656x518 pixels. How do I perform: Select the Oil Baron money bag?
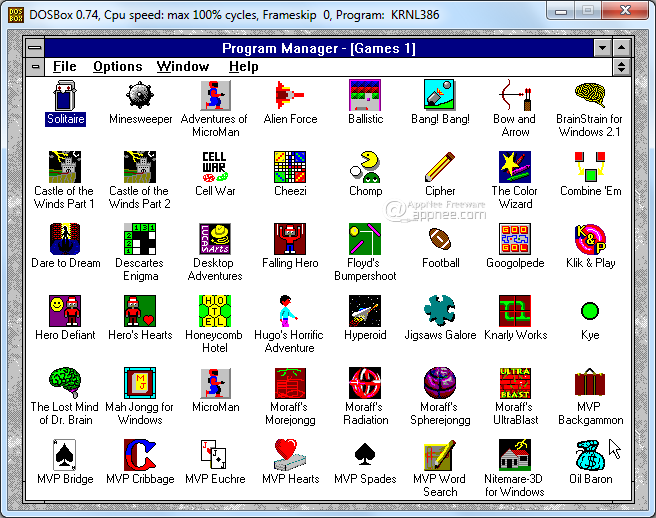pyautogui.click(x=590, y=455)
